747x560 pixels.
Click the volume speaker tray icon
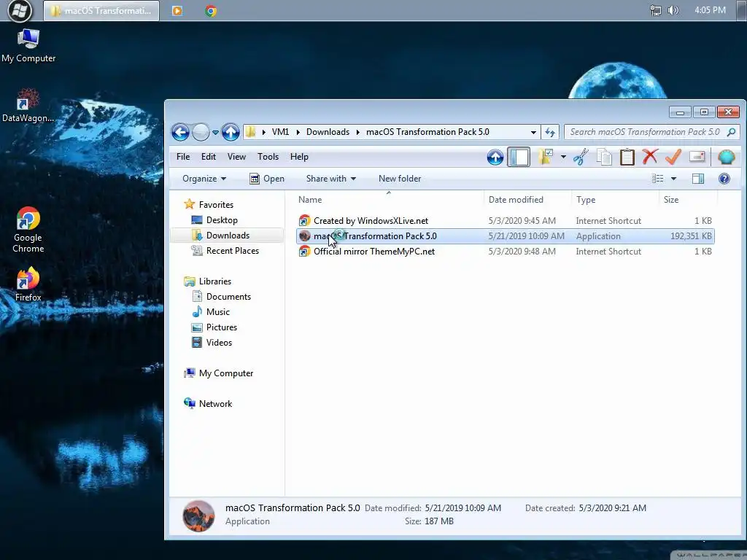(x=673, y=10)
